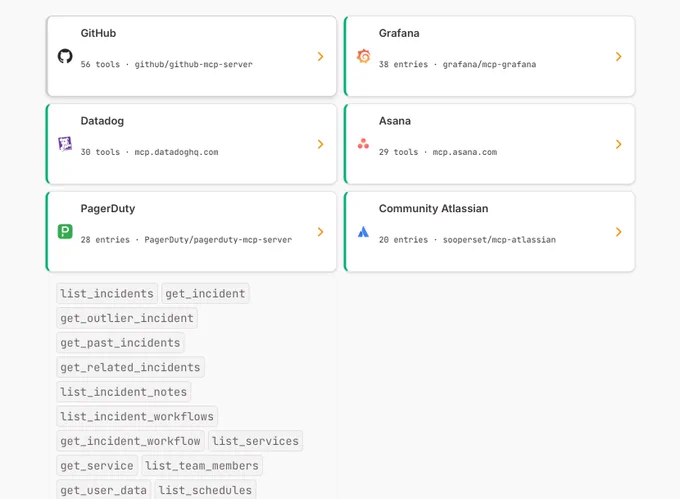Click the Grafana logo icon

coord(363,56)
